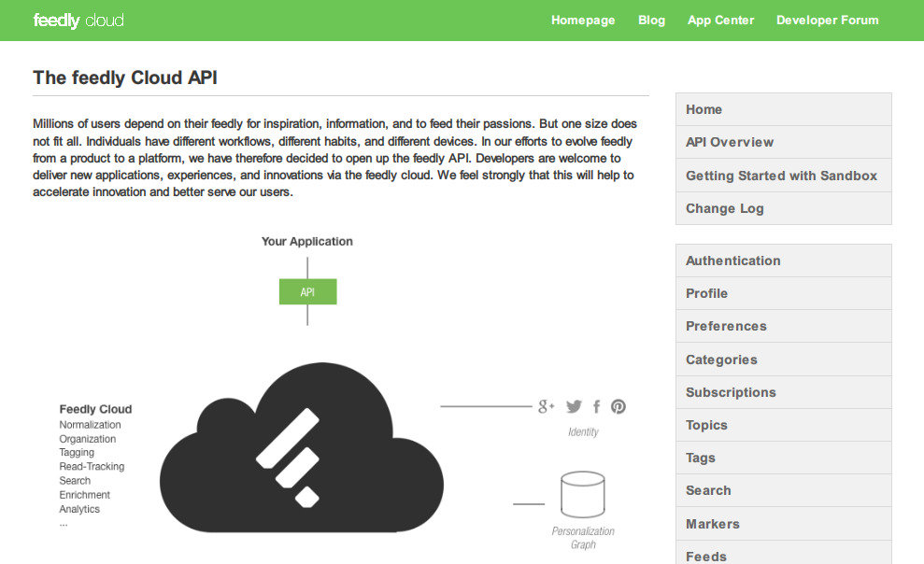Open Getting Started with Sandbox
Viewport: 924px width, 564px height.
coord(781,176)
